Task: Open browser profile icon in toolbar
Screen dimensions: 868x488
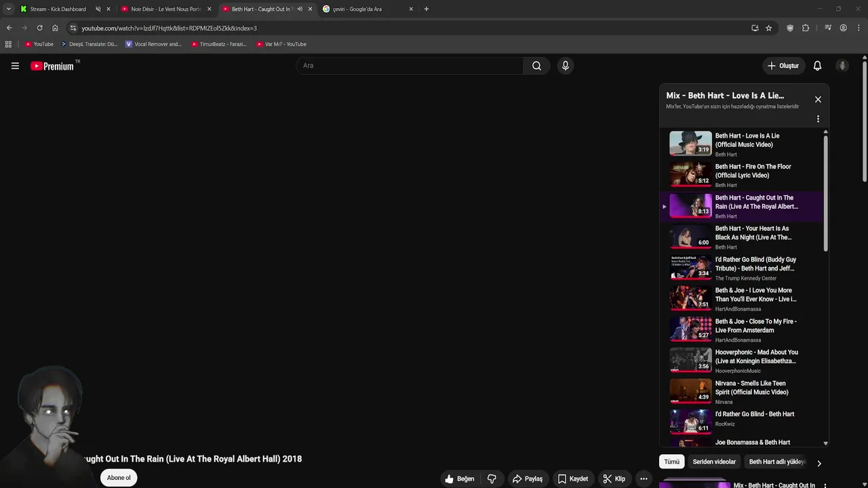Action: 843,28
